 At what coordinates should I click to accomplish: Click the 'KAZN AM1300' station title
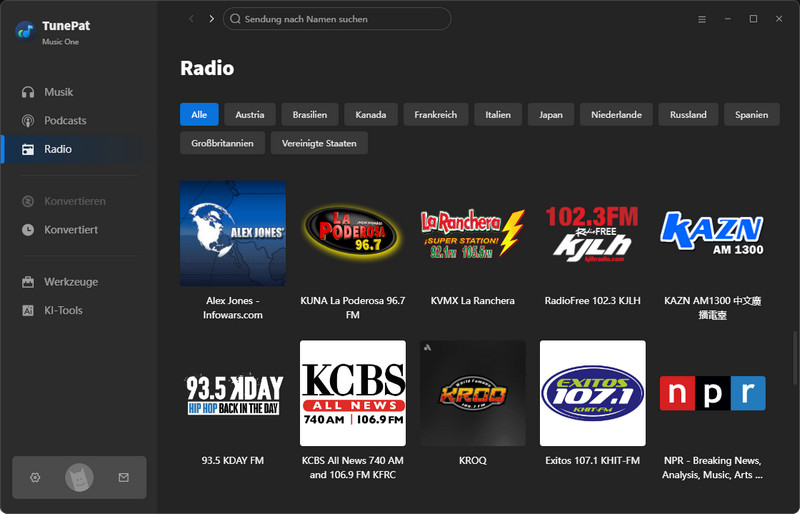(x=712, y=308)
